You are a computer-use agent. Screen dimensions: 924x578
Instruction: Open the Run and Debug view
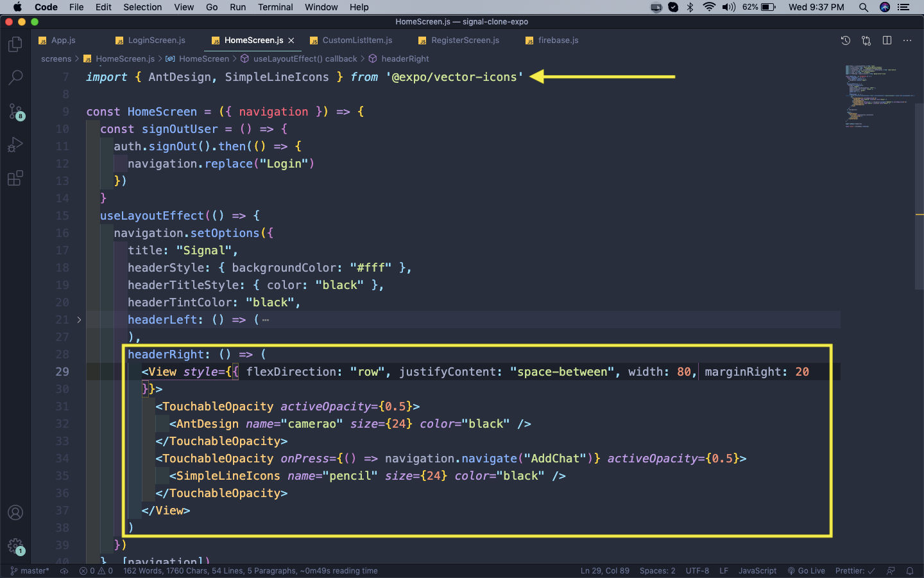point(15,144)
